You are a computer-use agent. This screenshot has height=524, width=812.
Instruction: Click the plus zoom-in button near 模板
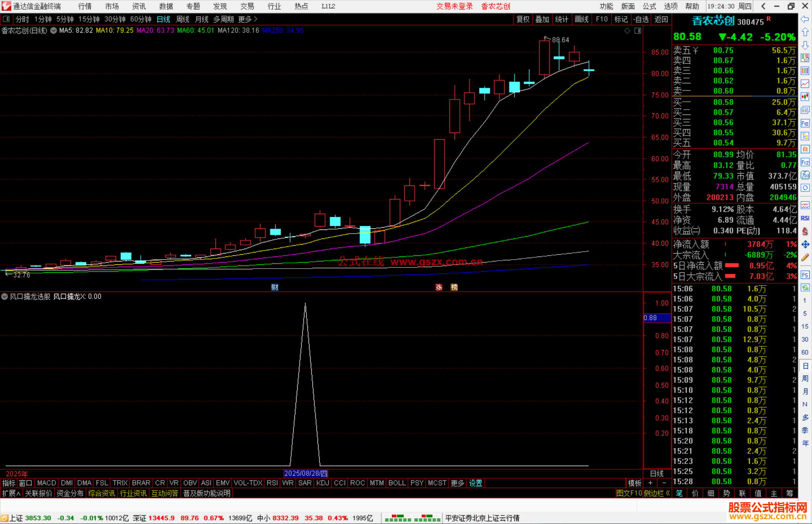650,483
